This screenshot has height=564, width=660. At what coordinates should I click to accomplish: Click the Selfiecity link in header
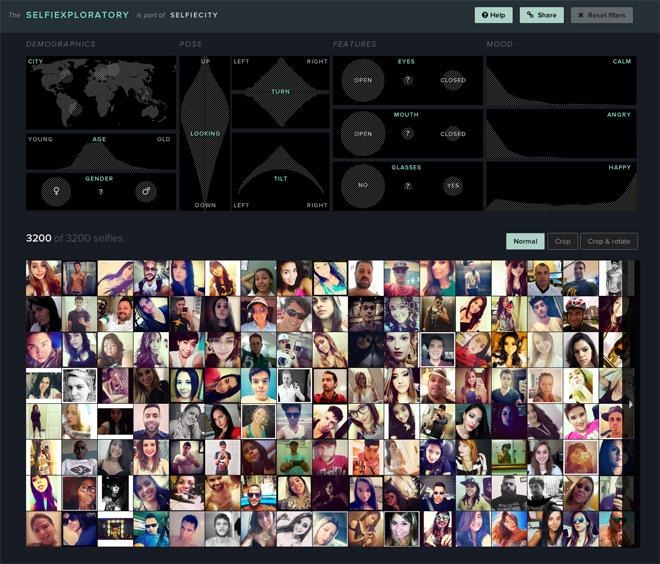click(195, 16)
